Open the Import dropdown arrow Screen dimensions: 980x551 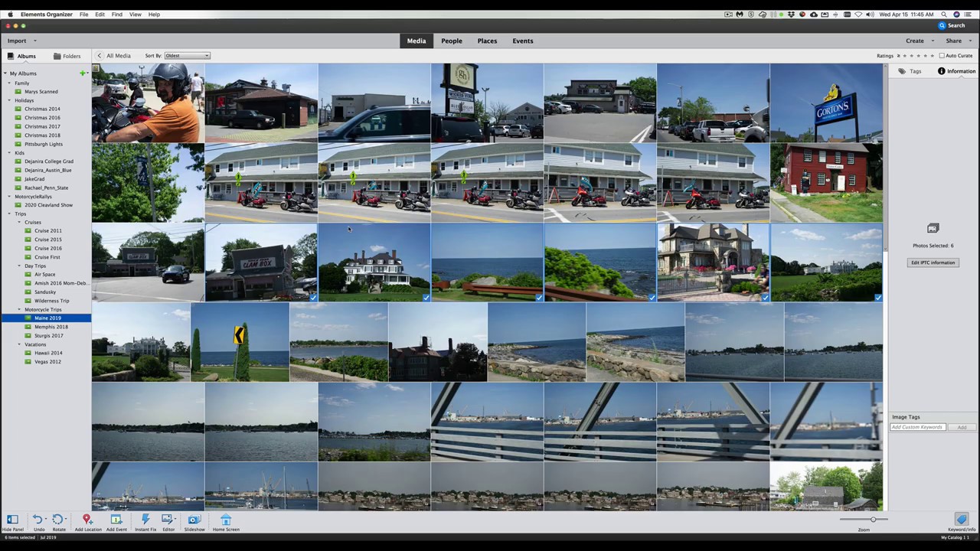pos(34,41)
